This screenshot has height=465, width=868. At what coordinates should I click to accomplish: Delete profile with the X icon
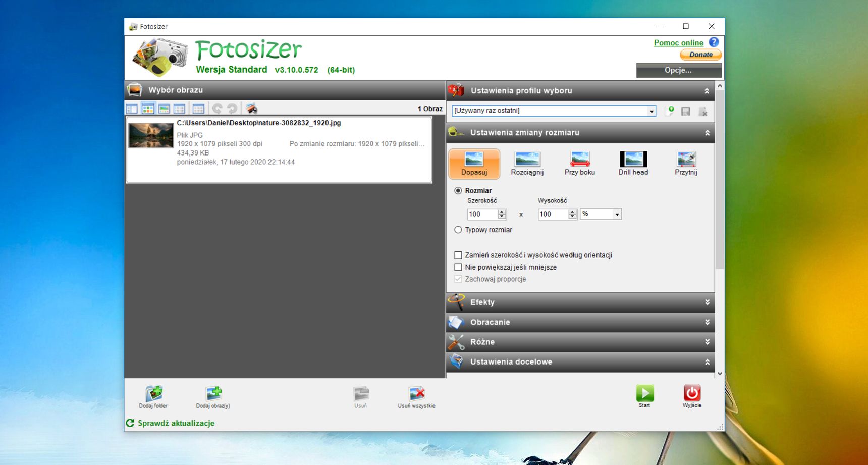[702, 111]
